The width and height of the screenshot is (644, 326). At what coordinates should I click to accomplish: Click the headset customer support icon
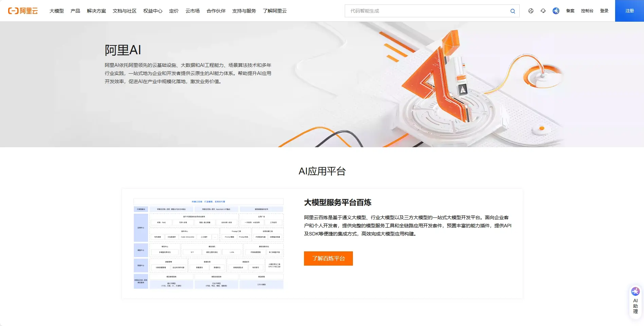point(543,11)
